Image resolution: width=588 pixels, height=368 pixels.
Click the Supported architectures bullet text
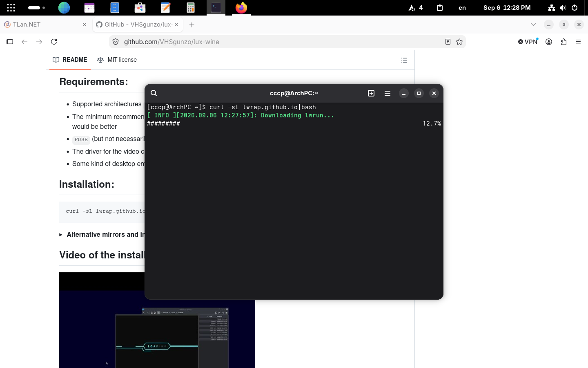(107, 104)
